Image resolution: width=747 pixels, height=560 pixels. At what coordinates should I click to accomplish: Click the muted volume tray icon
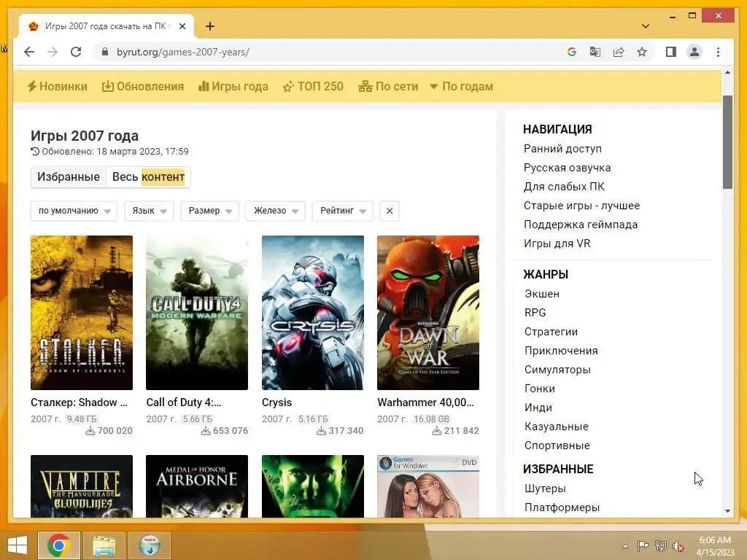tap(678, 546)
